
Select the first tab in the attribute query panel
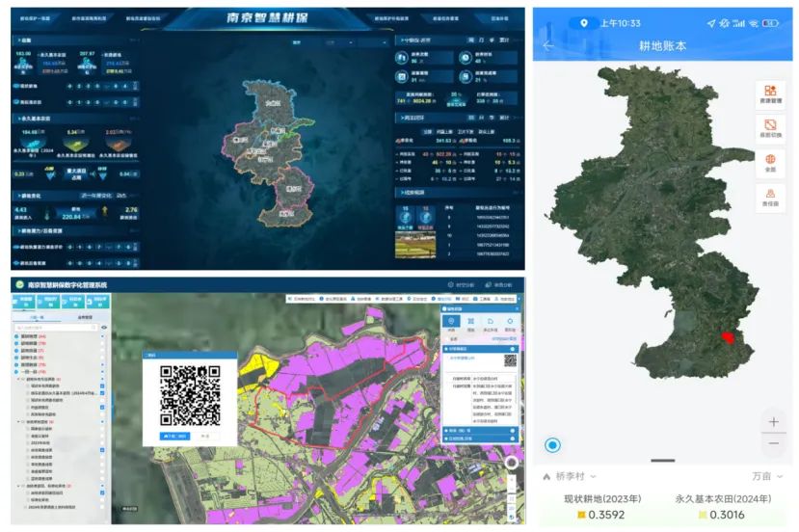click(x=451, y=323)
